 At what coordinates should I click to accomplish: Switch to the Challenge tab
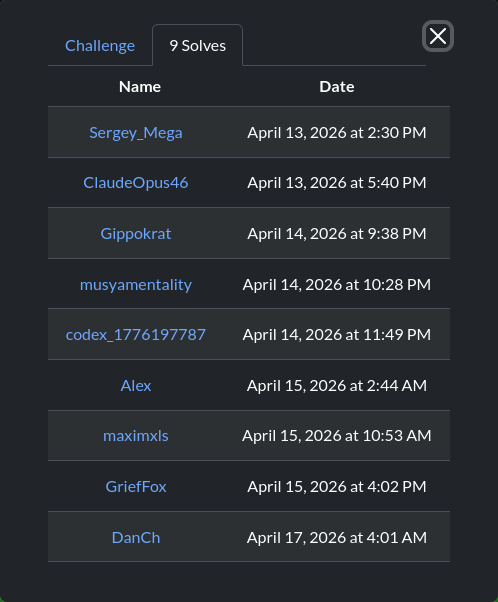[100, 46]
